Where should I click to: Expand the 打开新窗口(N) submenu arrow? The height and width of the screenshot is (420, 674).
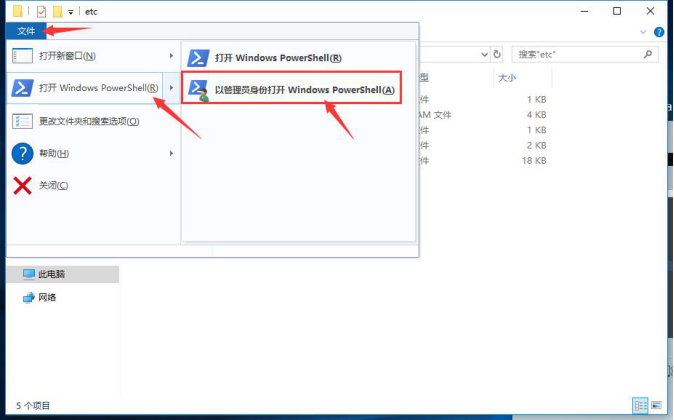click(171, 56)
